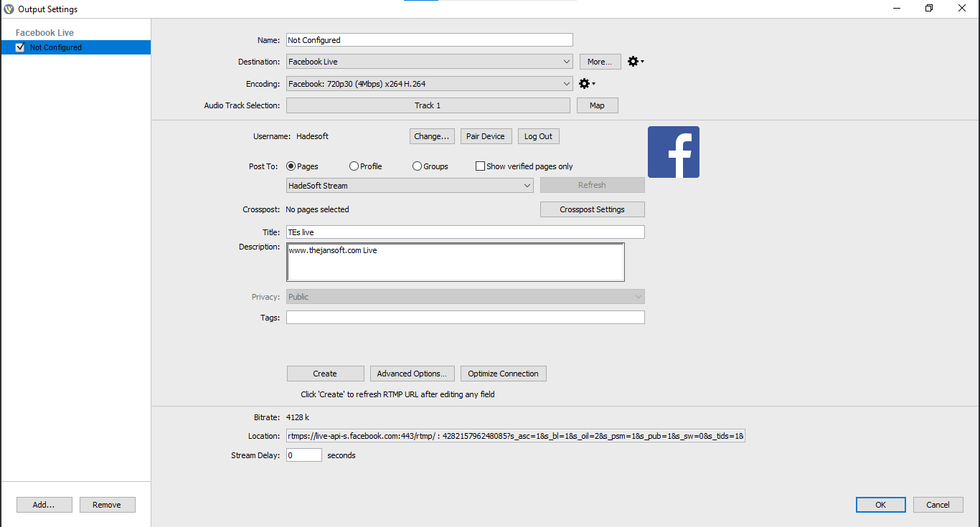
Task: Select the Pages radio button
Action: pos(291,166)
